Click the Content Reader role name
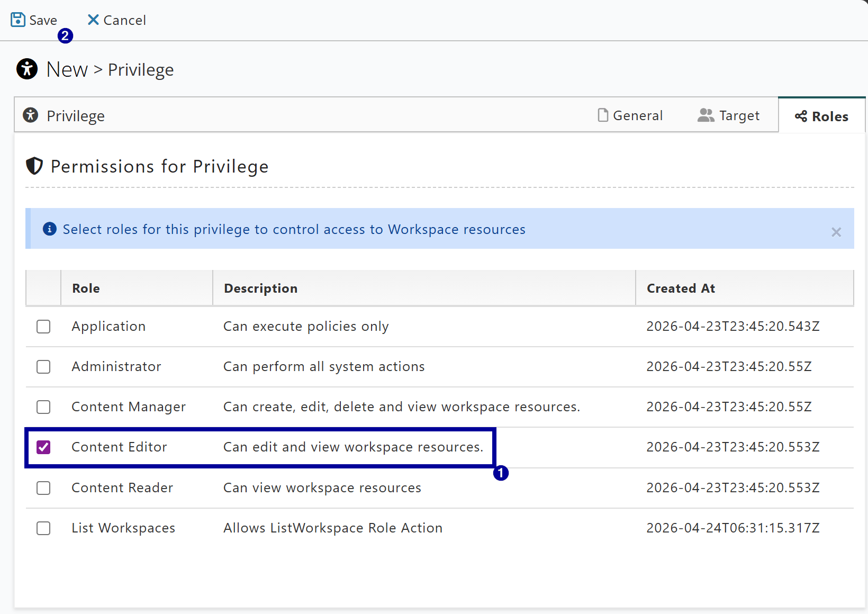 tap(122, 488)
